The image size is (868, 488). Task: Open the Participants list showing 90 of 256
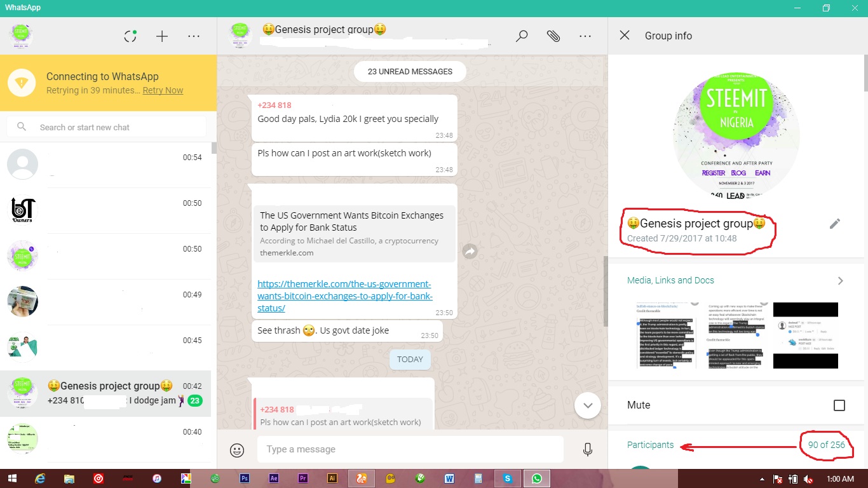tap(650, 445)
